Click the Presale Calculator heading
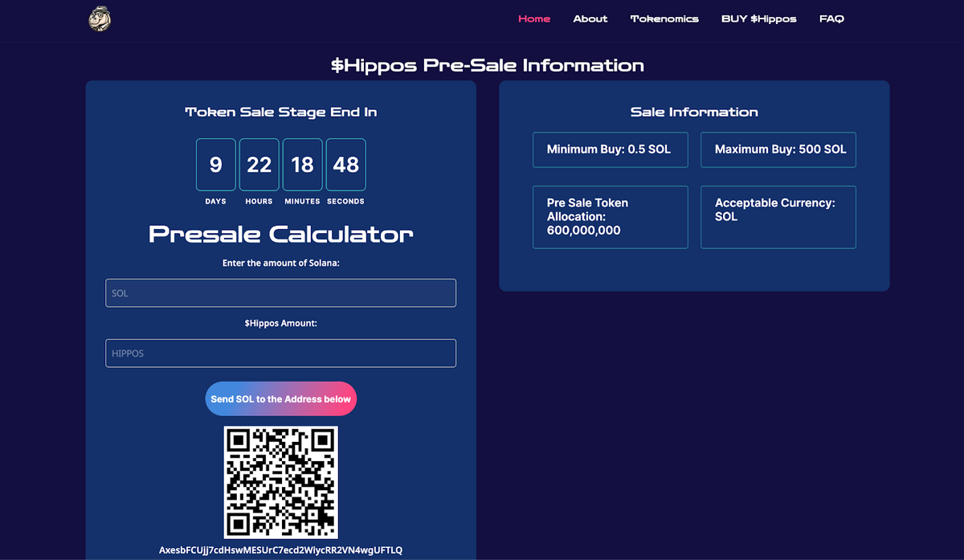The height and width of the screenshot is (560, 964). click(280, 235)
